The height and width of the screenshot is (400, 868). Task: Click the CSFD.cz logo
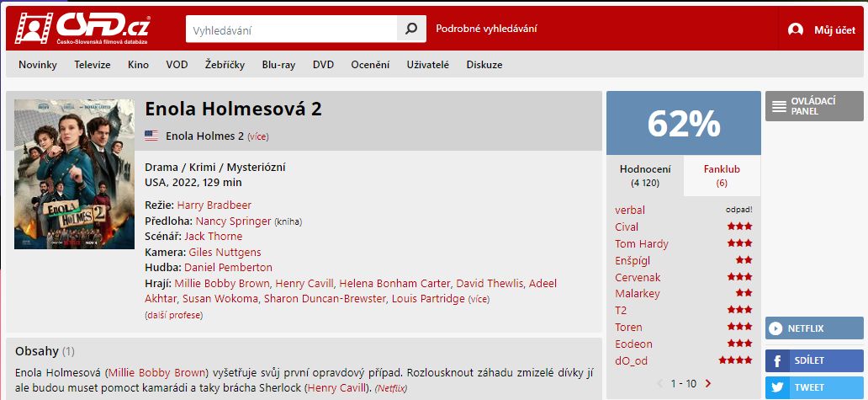coord(82,29)
